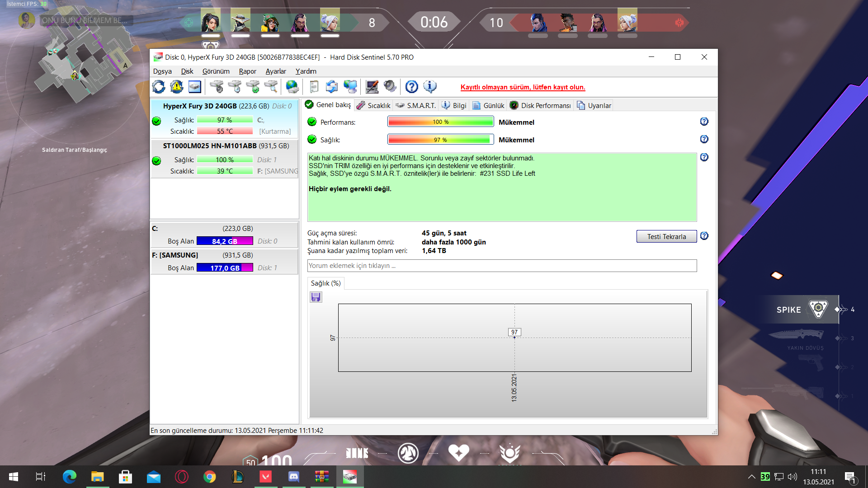This screenshot has width=868, height=488.
Task: Open the Ayarlar menu
Action: tap(276, 71)
